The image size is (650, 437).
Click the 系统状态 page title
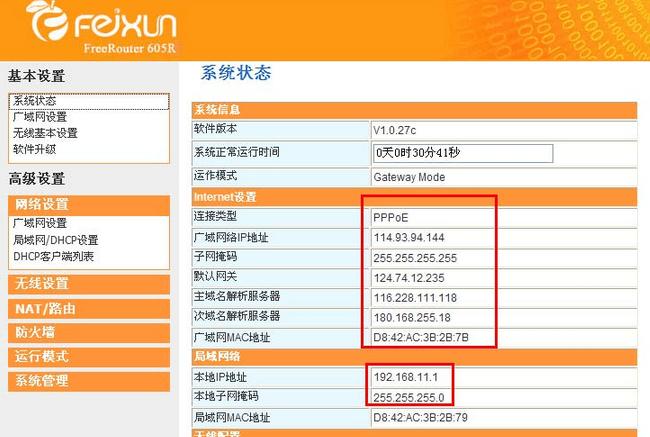236,73
